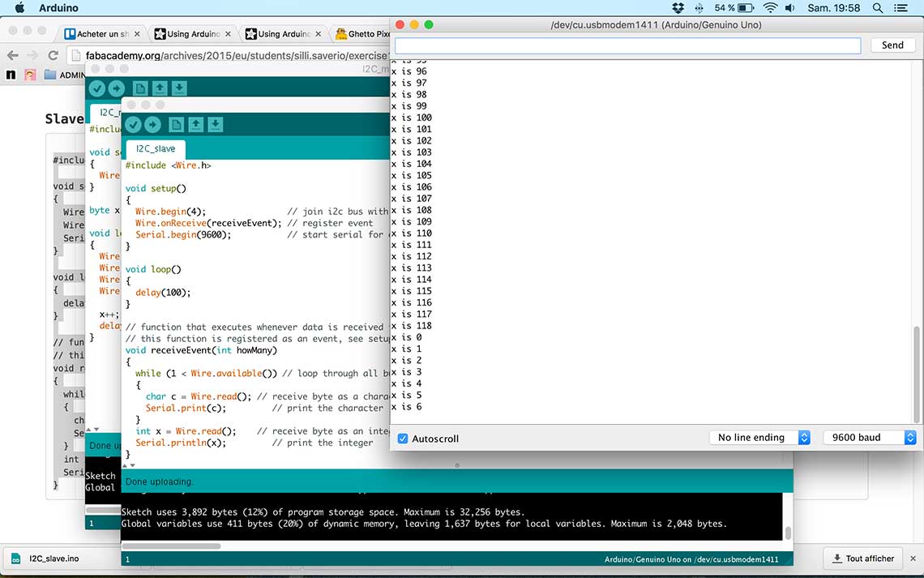Click the serial monitor input field
Viewport: 924px width, 578px height.
coord(627,45)
